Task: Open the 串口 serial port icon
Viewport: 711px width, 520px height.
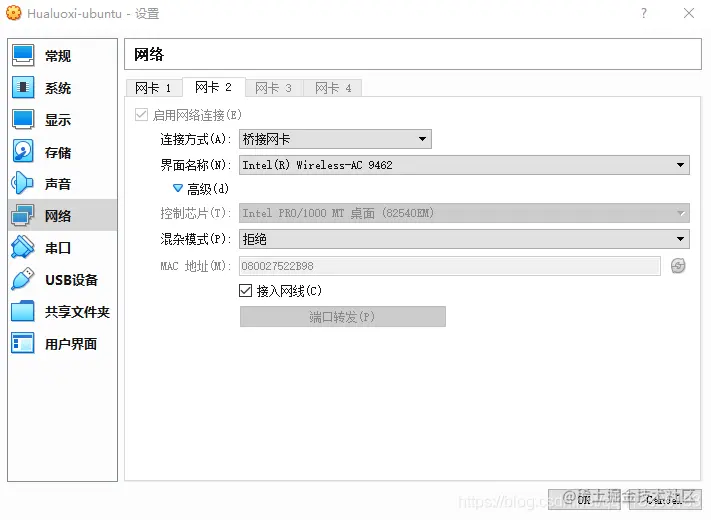Action: pos(23,248)
